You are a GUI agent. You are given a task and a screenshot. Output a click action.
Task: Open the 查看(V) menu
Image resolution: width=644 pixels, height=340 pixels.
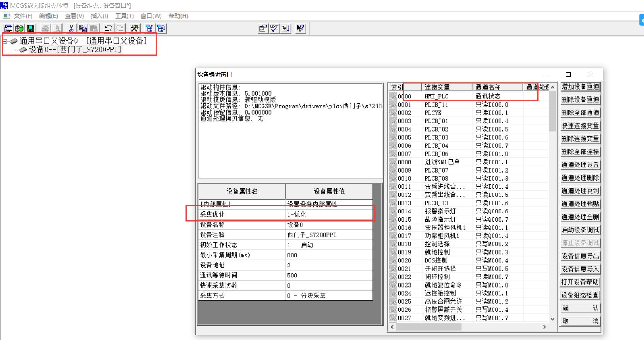coord(74,16)
